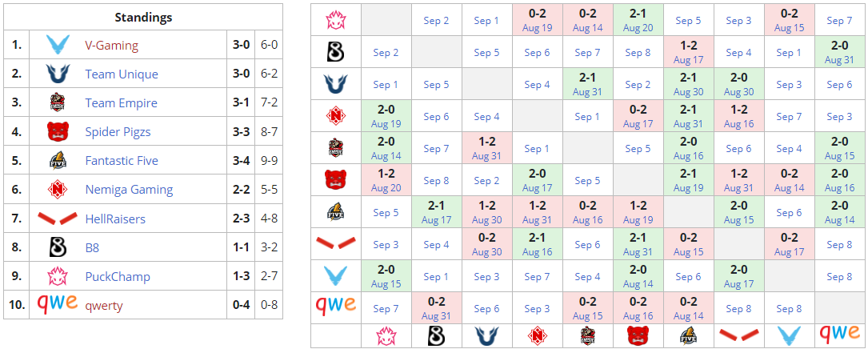
Task: Click the qwerty logo in the Standings table
Action: click(x=57, y=304)
